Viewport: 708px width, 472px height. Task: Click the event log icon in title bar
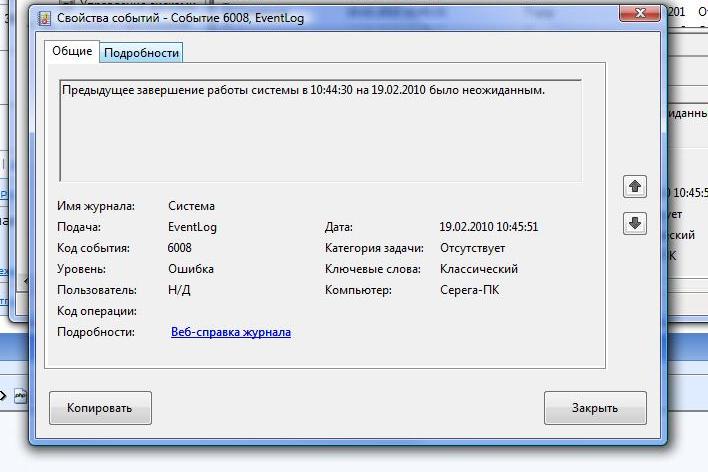click(x=44, y=19)
